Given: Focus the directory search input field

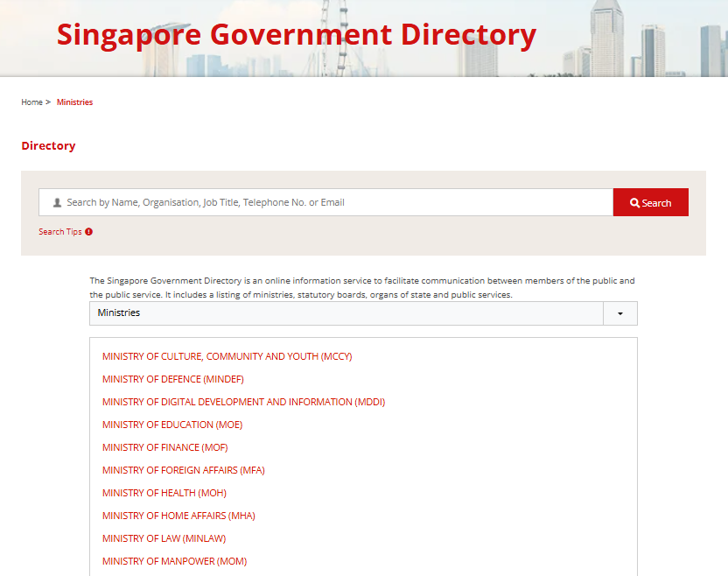Looking at the screenshot, I should pos(325,202).
